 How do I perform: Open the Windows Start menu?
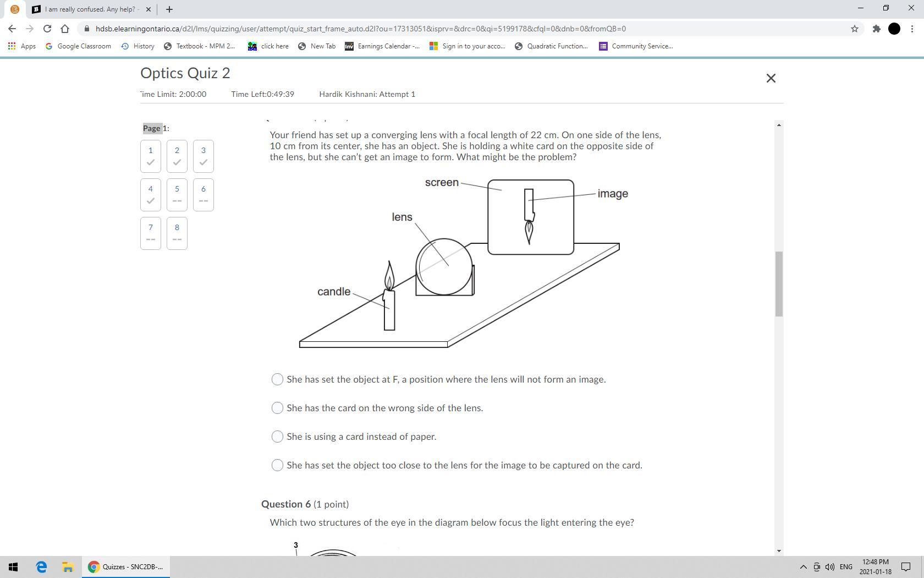click(x=13, y=567)
